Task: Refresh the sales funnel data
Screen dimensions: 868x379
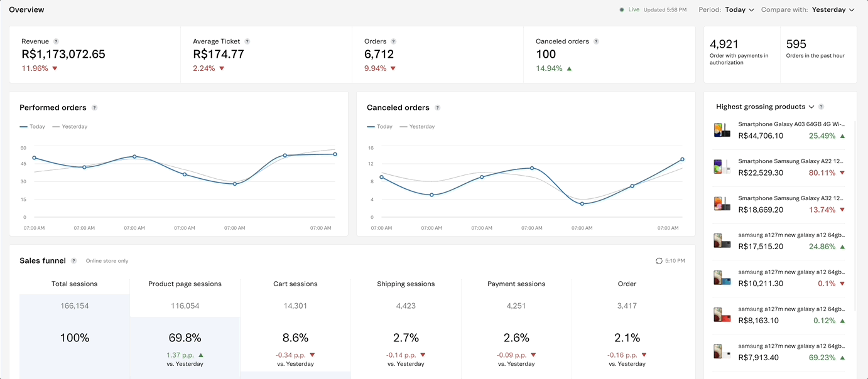Action: coord(659,261)
